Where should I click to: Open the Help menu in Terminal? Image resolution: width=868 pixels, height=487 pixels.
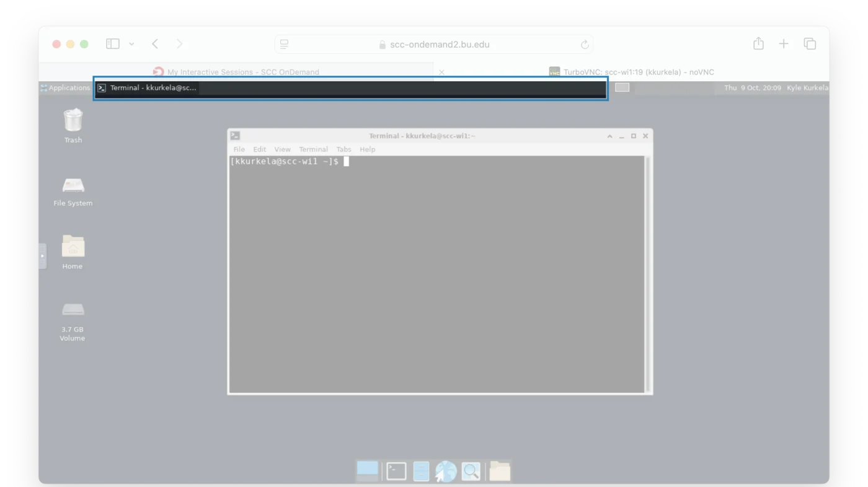click(x=367, y=149)
